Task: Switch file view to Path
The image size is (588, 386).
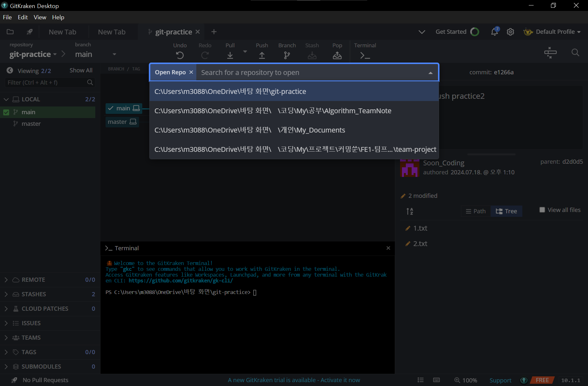Action: [476, 211]
